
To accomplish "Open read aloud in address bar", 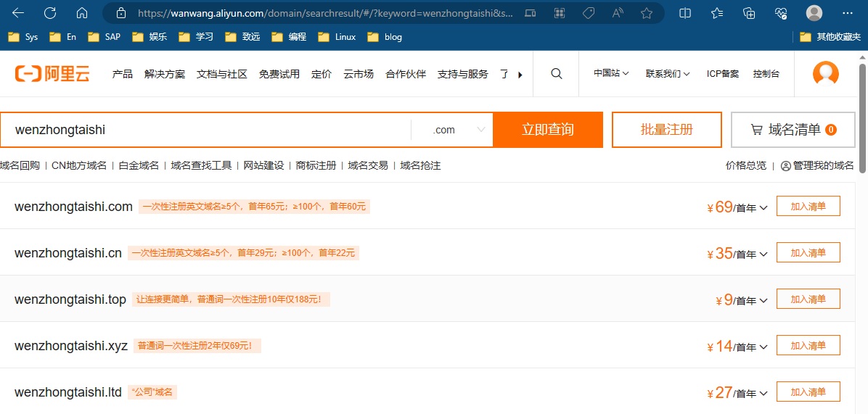I will (x=618, y=13).
